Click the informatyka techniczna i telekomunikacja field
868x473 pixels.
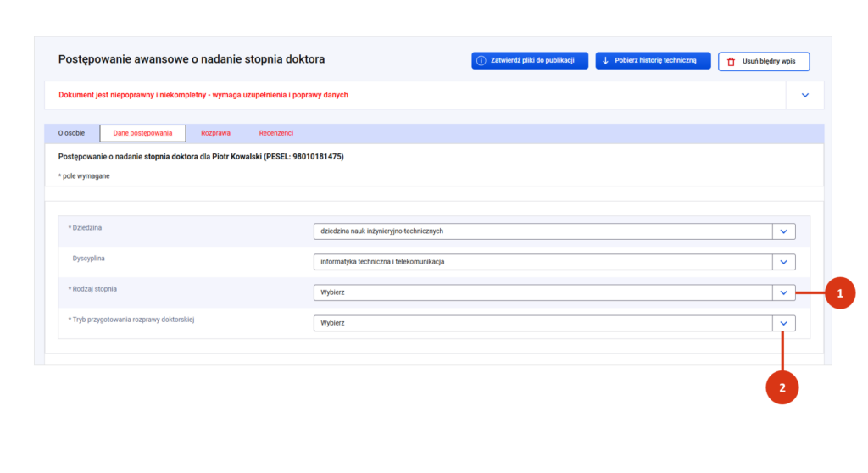pyautogui.click(x=542, y=262)
